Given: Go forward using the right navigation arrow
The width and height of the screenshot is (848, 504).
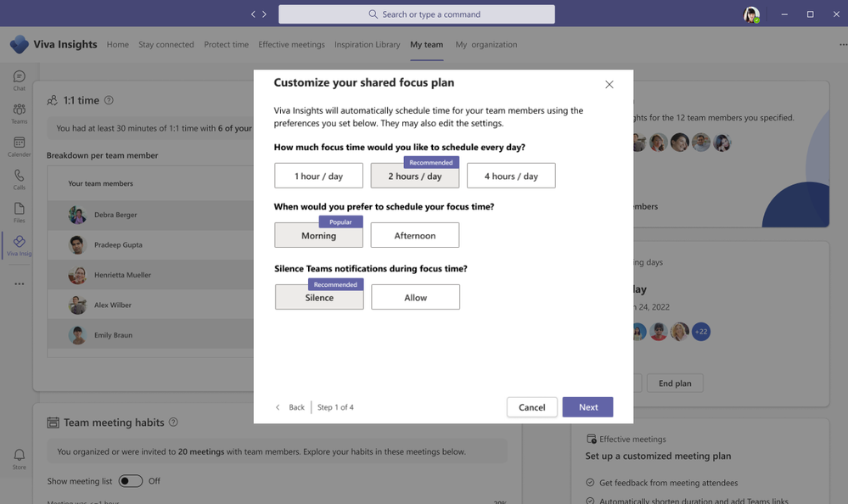Looking at the screenshot, I should coord(265,14).
